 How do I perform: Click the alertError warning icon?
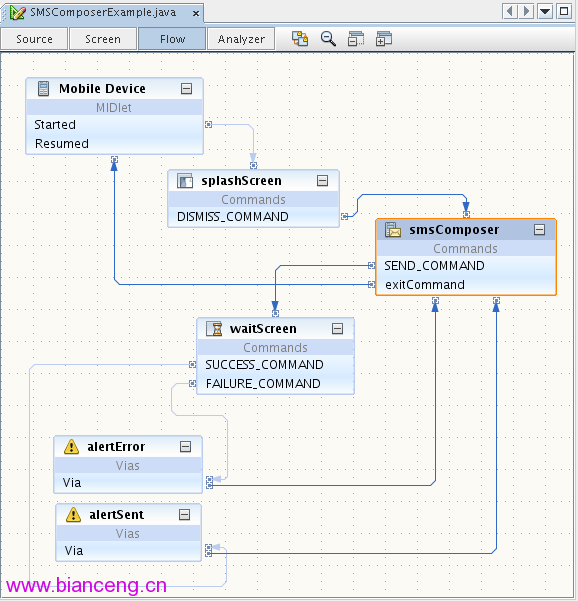coord(71,447)
